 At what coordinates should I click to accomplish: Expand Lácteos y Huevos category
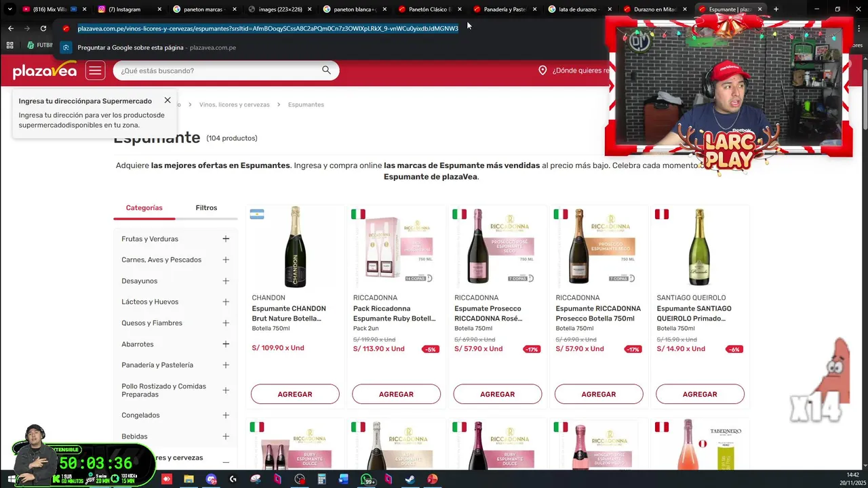(x=226, y=302)
